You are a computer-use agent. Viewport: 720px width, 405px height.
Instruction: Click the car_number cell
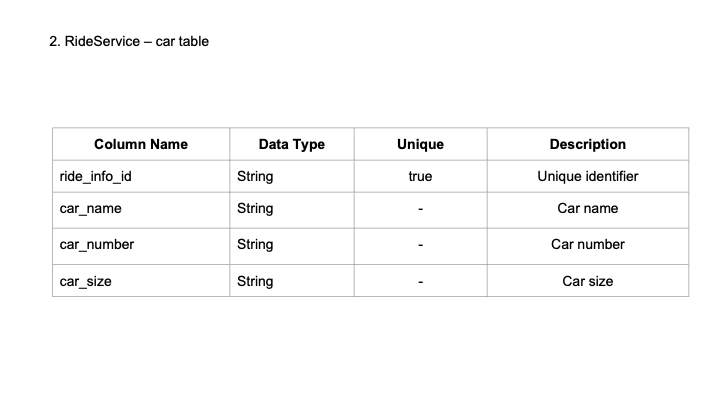[141, 246]
